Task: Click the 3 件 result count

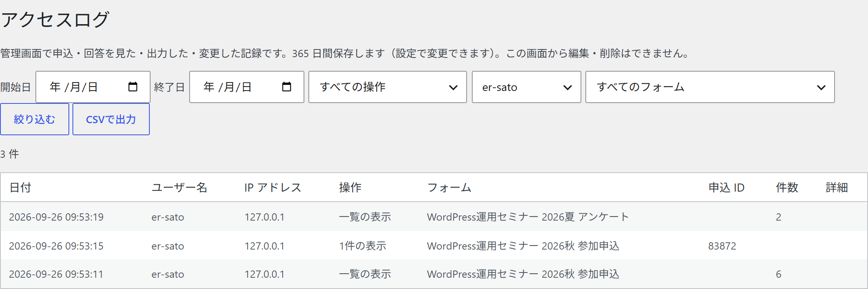Action: pyautogui.click(x=10, y=154)
